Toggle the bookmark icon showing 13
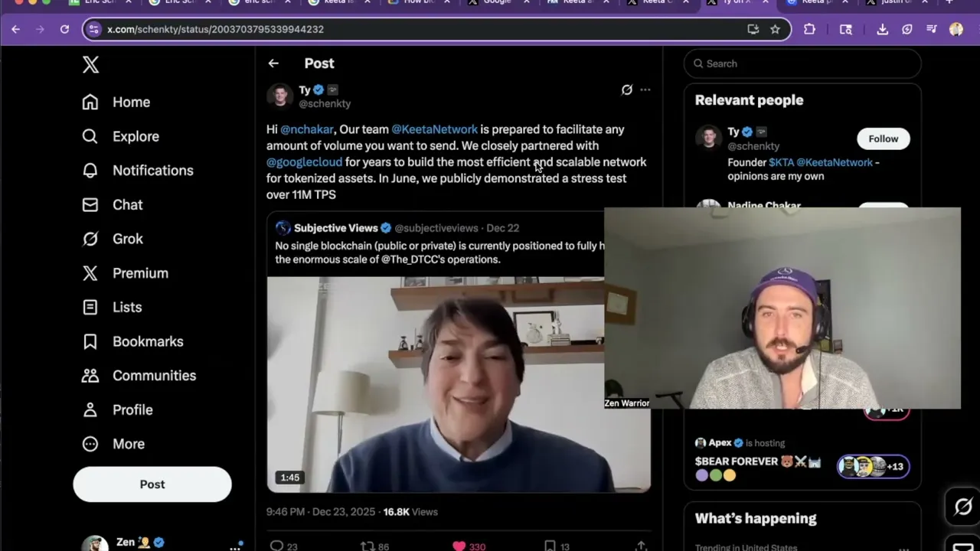Viewport: 980px width, 551px height. (x=557, y=546)
